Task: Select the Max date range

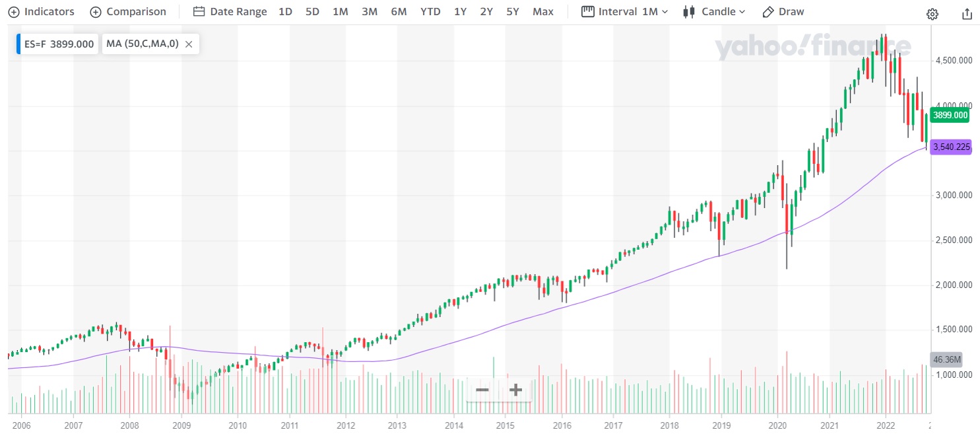Action: tap(543, 12)
